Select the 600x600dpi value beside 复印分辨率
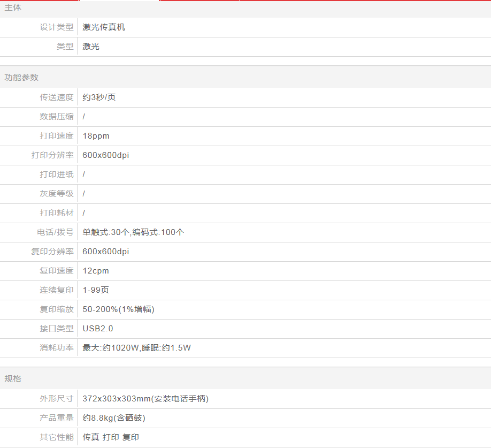 105,252
